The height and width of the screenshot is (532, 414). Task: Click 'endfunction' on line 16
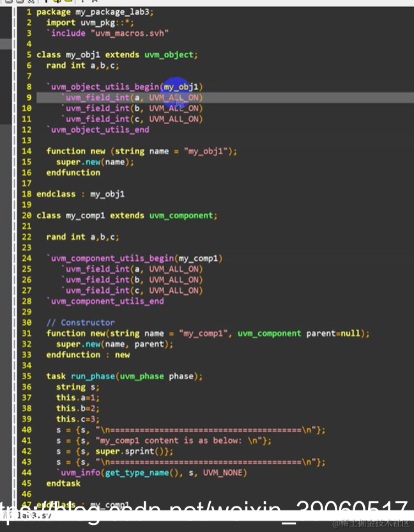tap(73, 173)
